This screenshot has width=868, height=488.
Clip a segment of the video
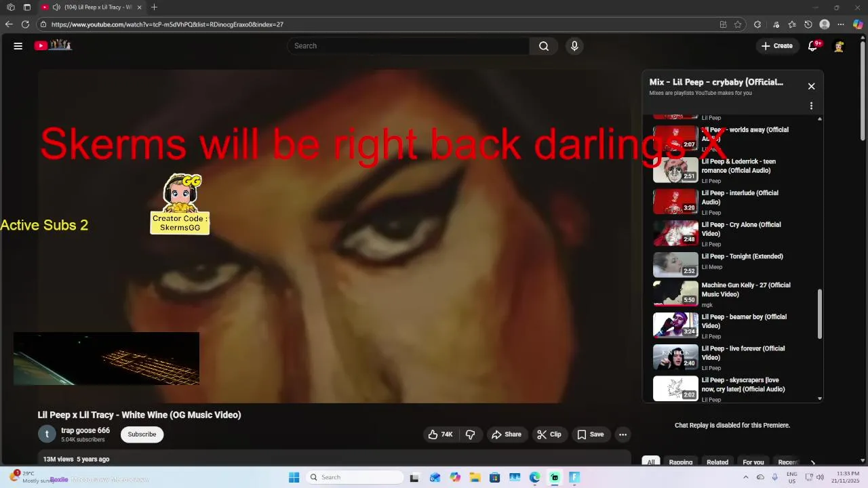(x=549, y=434)
